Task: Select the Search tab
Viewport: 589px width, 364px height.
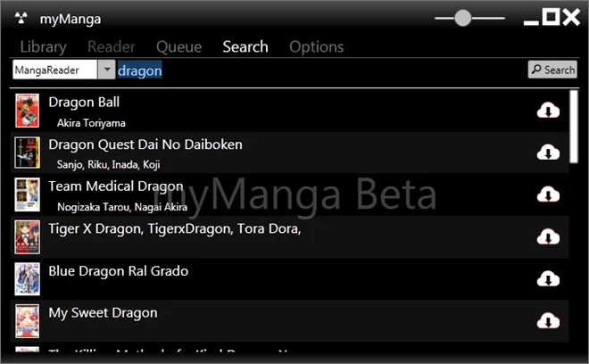Action: 245,46
